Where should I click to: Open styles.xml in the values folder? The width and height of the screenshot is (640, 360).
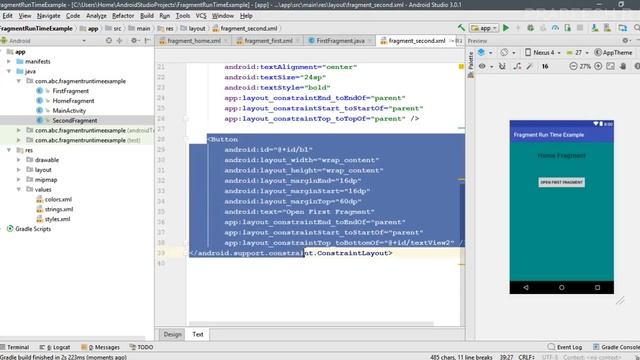point(57,219)
